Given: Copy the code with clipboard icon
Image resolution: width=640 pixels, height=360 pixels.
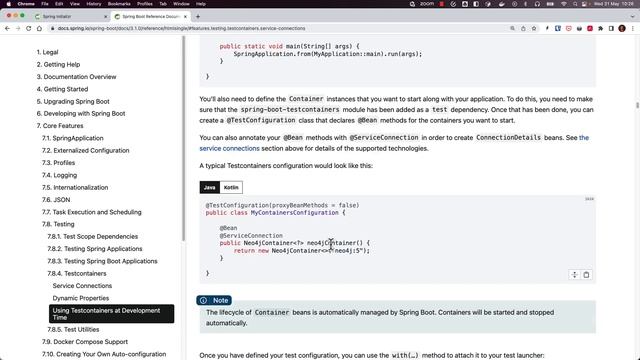Looking at the screenshot, I should tap(587, 275).
